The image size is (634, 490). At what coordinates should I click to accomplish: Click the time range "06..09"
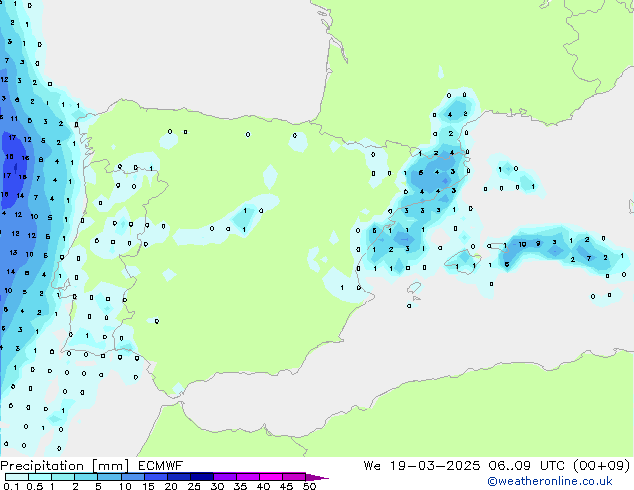tap(509, 466)
